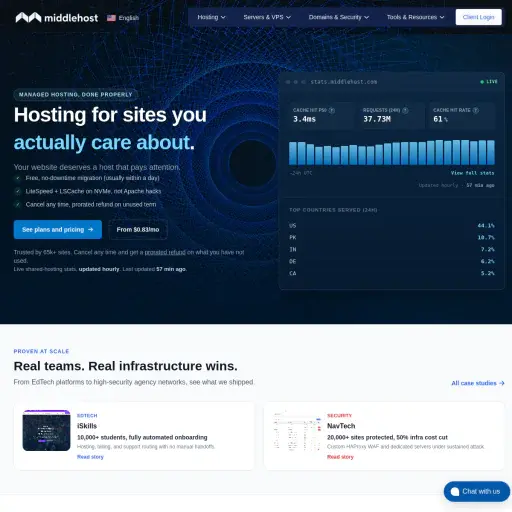Viewport: 512px width, 512px height.
Task: Click Free, no-downtime migration checkmark
Action: (17, 178)
